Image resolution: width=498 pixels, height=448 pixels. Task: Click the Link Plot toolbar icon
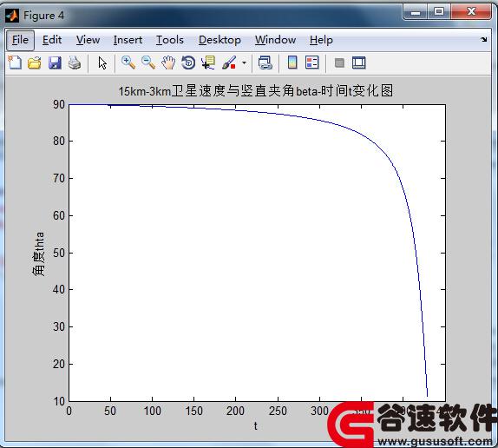(265, 63)
